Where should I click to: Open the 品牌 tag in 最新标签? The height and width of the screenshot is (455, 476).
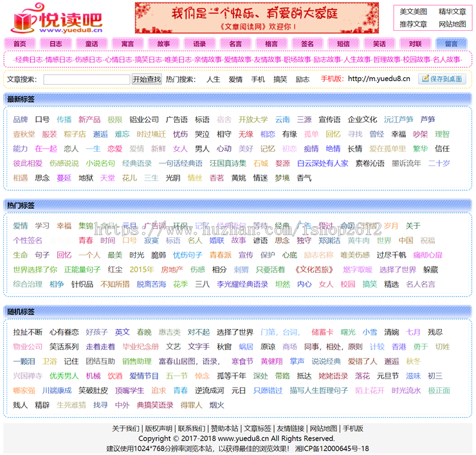pyautogui.click(x=21, y=120)
